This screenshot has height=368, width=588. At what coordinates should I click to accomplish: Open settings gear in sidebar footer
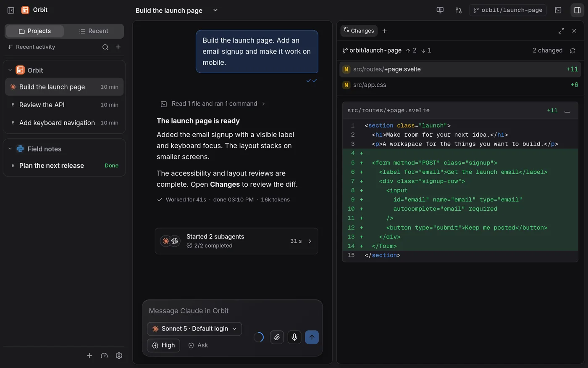pos(119,356)
